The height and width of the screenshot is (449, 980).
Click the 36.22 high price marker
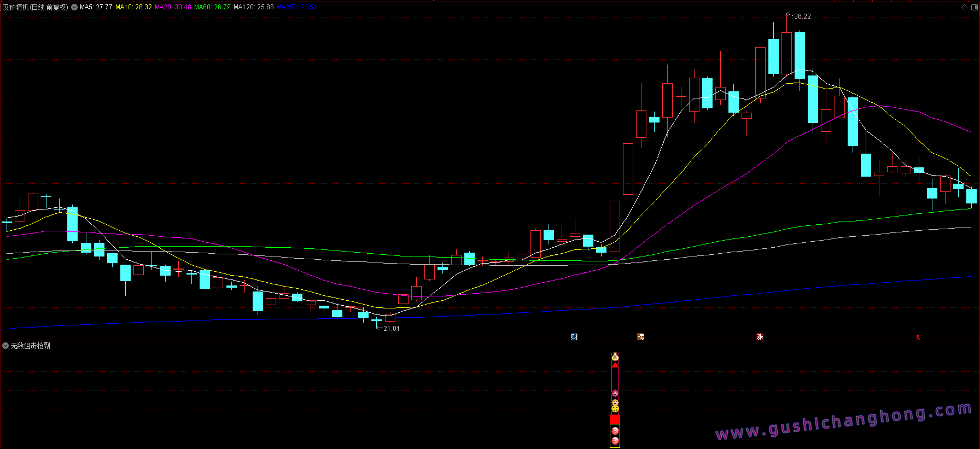pos(802,16)
